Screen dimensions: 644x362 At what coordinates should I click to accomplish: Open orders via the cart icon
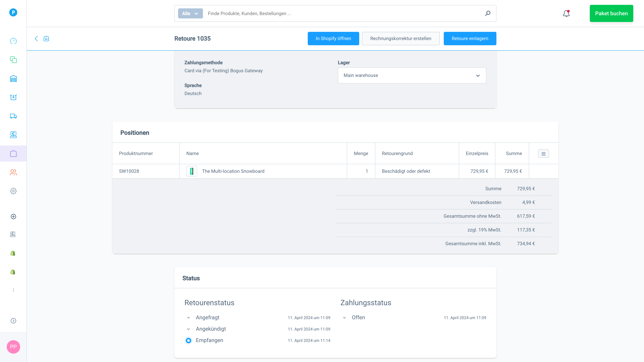coord(13,97)
